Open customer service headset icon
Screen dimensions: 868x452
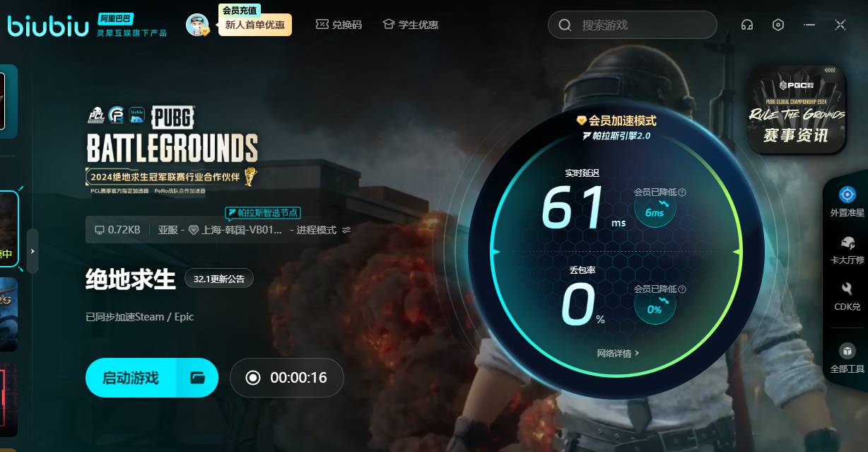pos(746,25)
